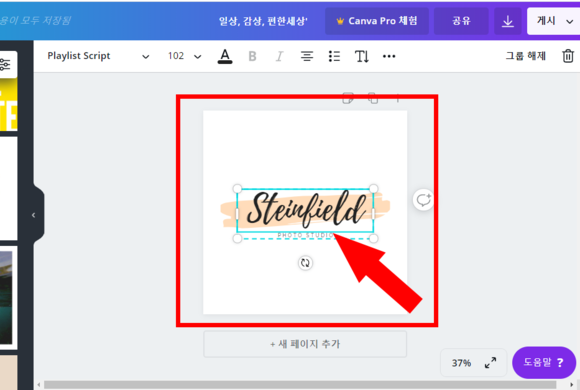Click the page notes icon

coord(348,99)
